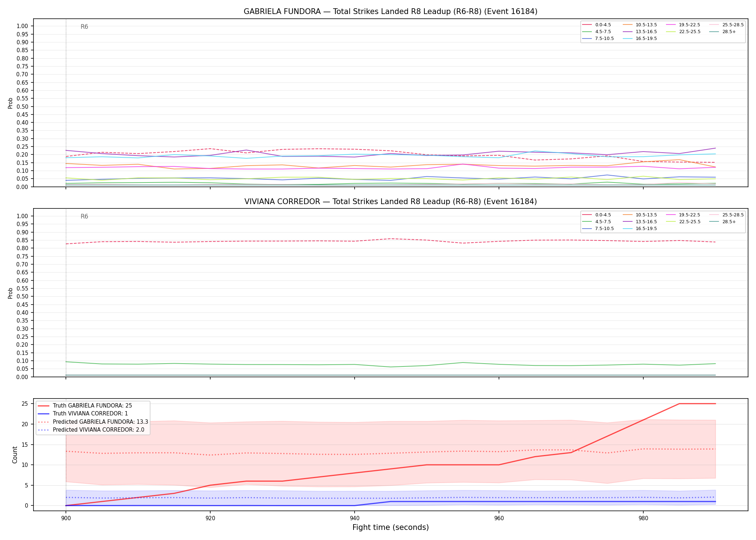The height and width of the screenshot is (540, 756).
Task: Select 13.5-16.5 legend entry in Corredor chart
Action: [640, 222]
